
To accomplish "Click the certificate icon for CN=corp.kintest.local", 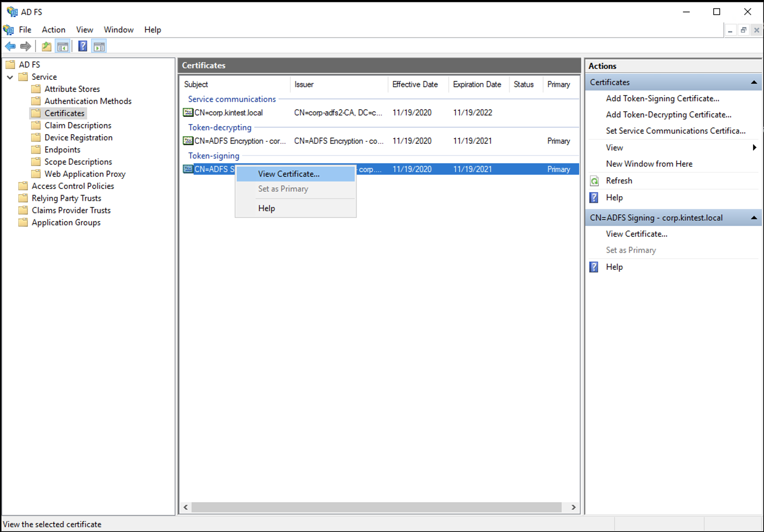I will tap(188, 112).
